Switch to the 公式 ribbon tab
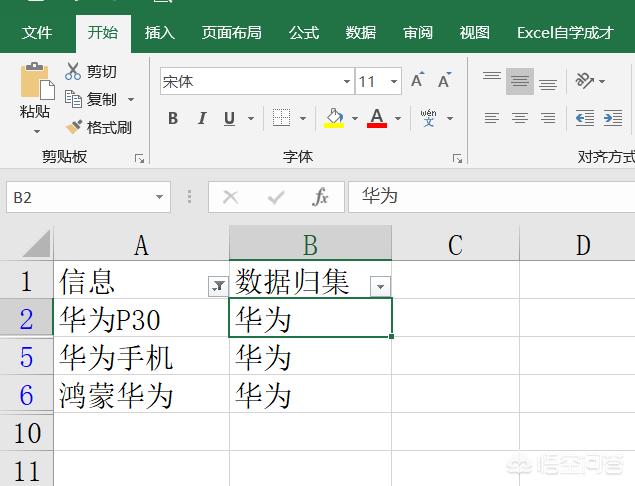 point(304,33)
